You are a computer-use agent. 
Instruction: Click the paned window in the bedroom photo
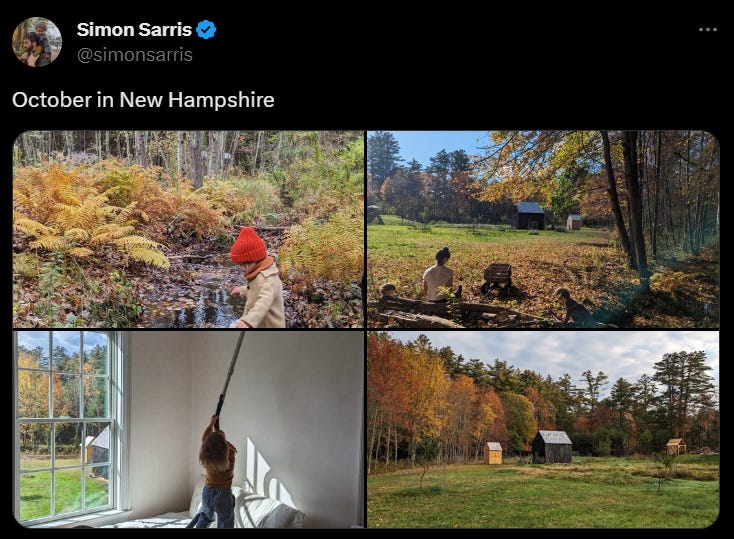point(68,425)
